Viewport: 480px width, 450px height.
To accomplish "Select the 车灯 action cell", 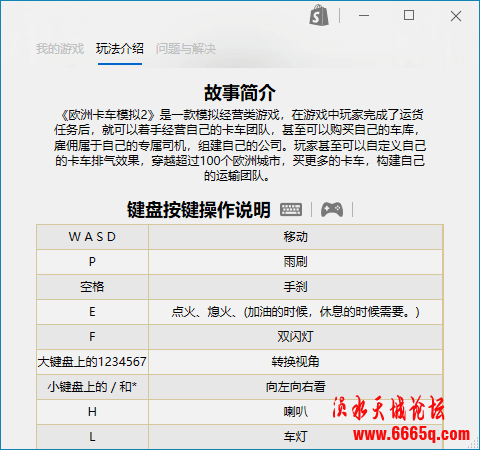I will pos(295,437).
